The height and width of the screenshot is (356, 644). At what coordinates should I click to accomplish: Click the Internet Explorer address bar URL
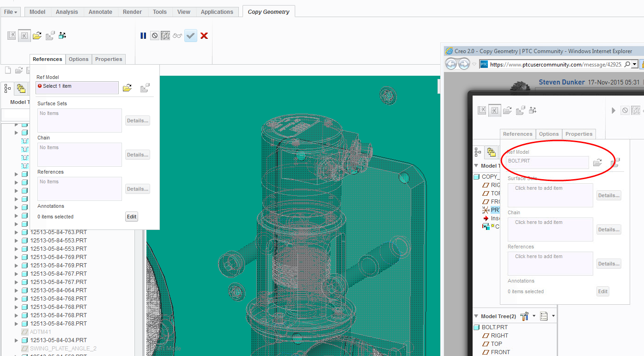[556, 64]
